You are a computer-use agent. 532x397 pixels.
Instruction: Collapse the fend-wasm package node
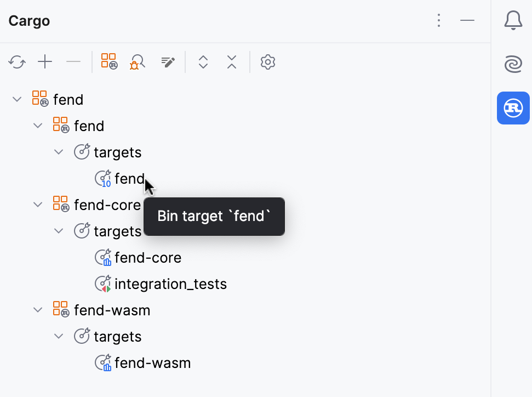[38, 310]
